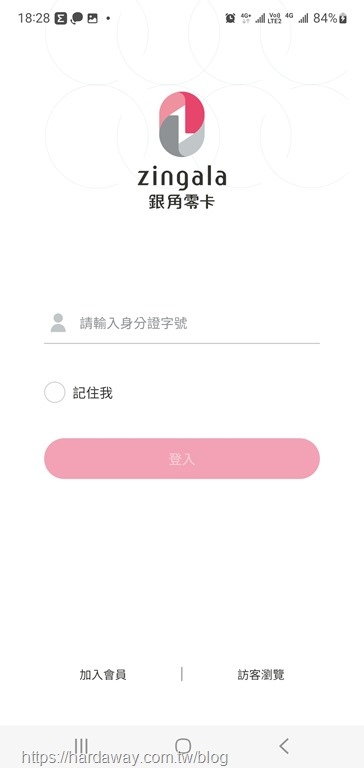Tap the battery indicator icon
This screenshot has width=364, height=768.
click(x=343, y=18)
